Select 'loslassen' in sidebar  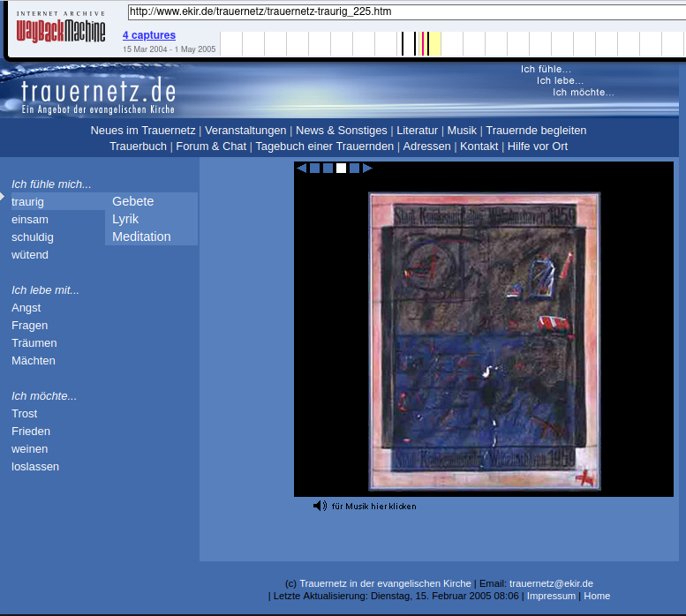click(35, 467)
